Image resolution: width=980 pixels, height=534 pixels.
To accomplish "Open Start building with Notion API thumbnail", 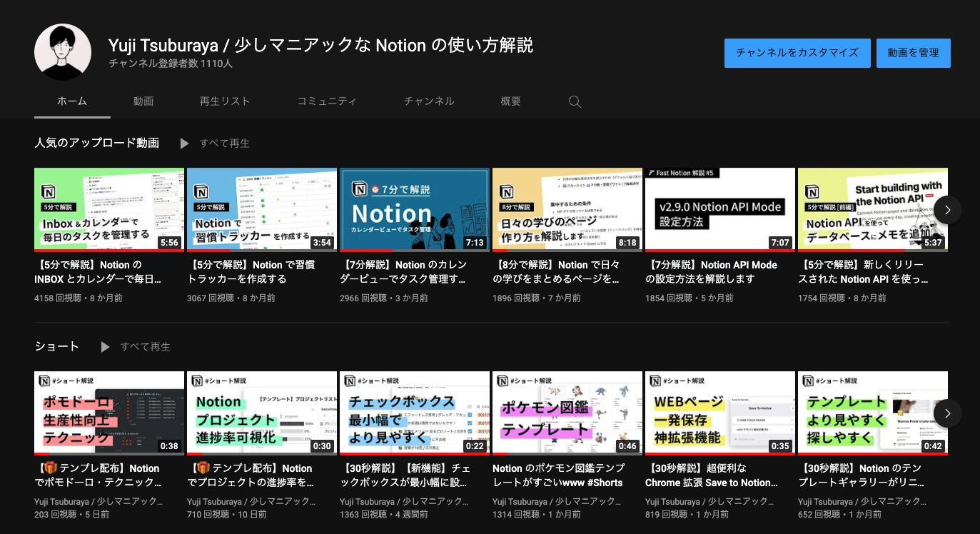I will coord(873,210).
